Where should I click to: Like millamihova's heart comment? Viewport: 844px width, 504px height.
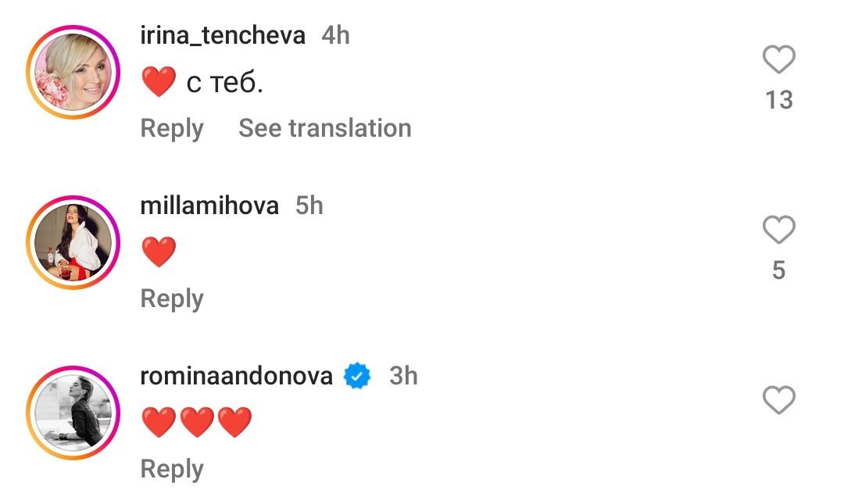pyautogui.click(x=778, y=231)
